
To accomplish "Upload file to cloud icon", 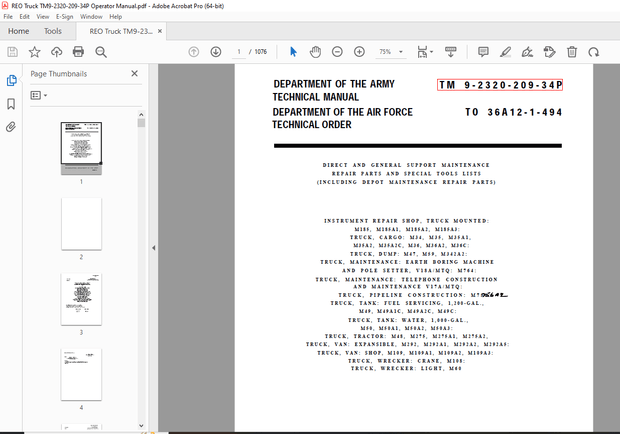I will (x=57, y=52).
